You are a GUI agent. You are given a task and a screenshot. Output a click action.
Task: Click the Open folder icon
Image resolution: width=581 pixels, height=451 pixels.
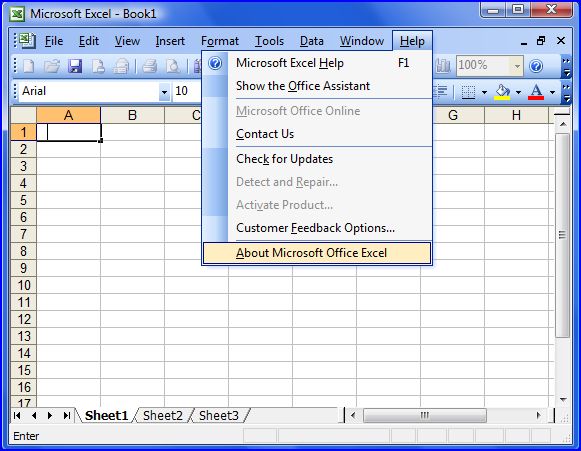pos(52,66)
